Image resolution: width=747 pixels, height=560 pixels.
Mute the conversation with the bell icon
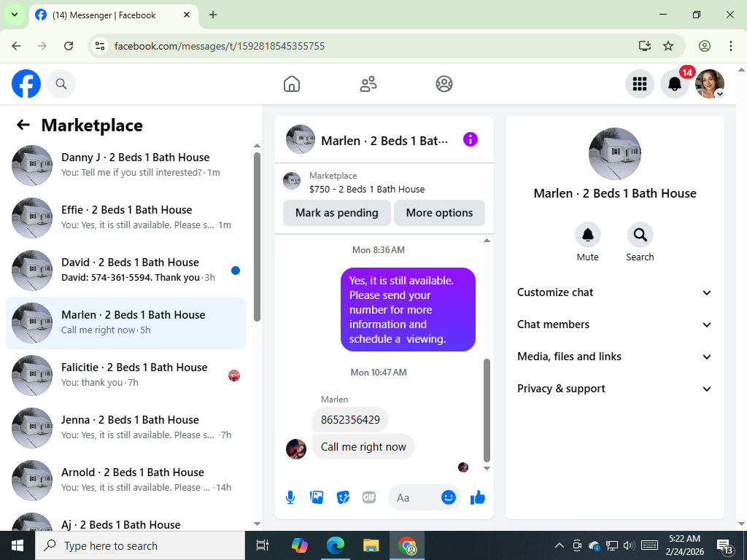tap(587, 235)
